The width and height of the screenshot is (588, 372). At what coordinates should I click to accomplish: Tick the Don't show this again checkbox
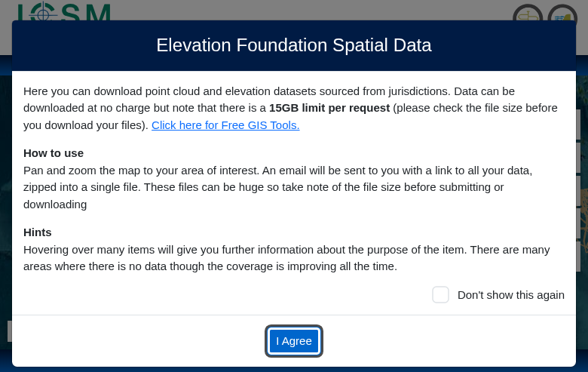pyautogui.click(x=440, y=295)
